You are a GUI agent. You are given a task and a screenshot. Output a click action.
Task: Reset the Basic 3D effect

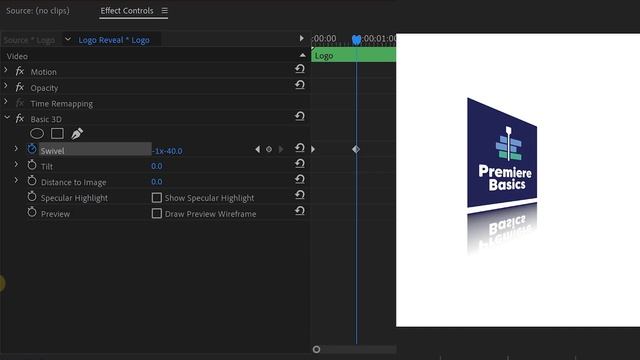coord(300,116)
